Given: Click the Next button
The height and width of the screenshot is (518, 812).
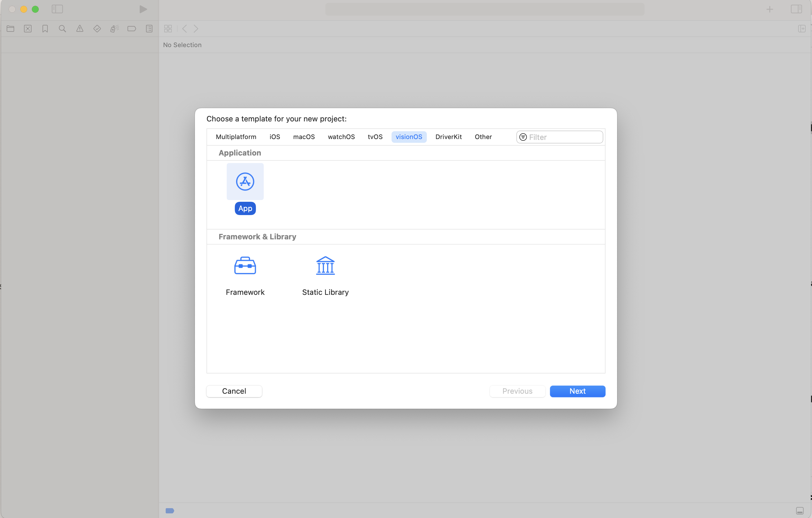Looking at the screenshot, I should [x=577, y=391].
